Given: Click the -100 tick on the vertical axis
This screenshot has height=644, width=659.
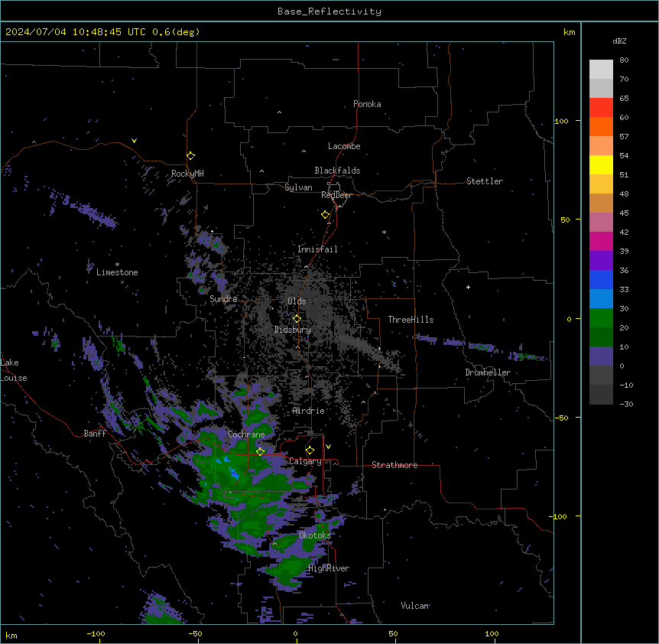Looking at the screenshot, I should point(559,516).
